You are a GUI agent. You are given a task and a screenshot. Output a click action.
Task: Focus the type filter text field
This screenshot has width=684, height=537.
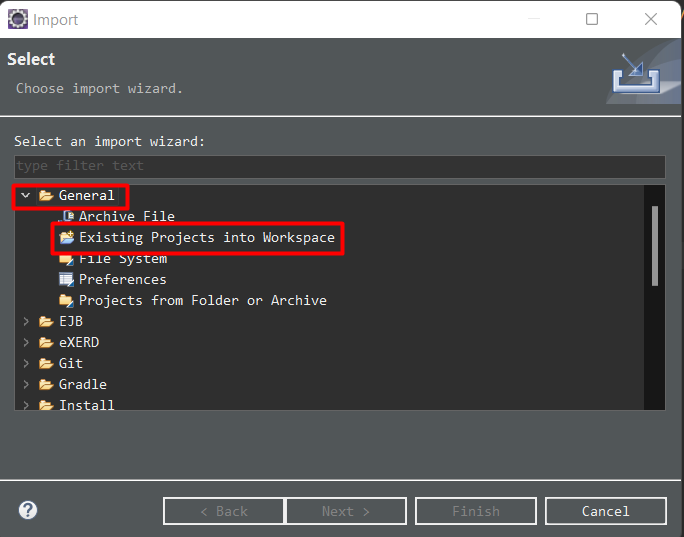pos(340,166)
